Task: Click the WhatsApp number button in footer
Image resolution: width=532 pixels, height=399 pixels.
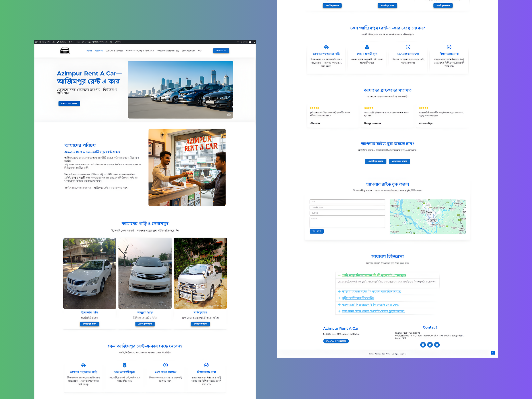Action: tap(336, 341)
